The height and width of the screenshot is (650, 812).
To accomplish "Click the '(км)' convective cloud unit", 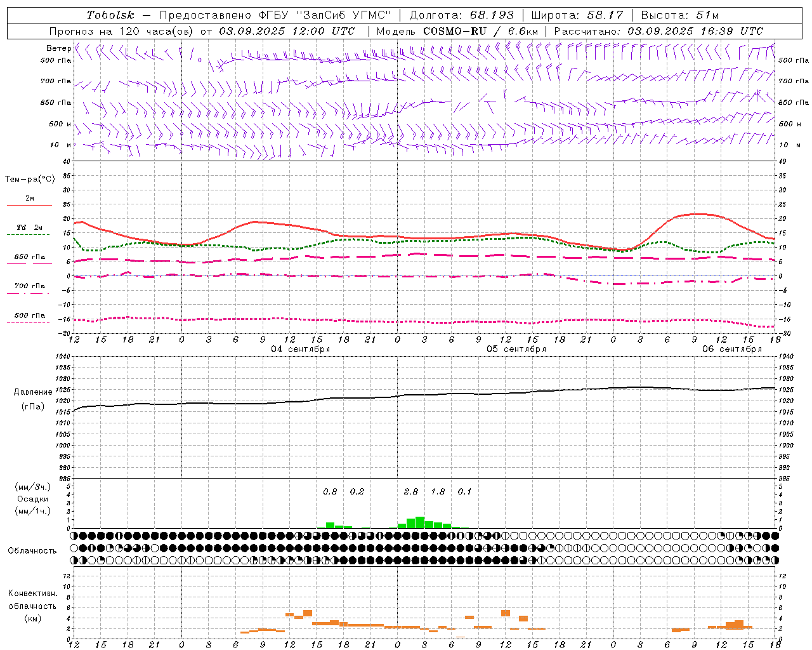I will coord(32,618).
